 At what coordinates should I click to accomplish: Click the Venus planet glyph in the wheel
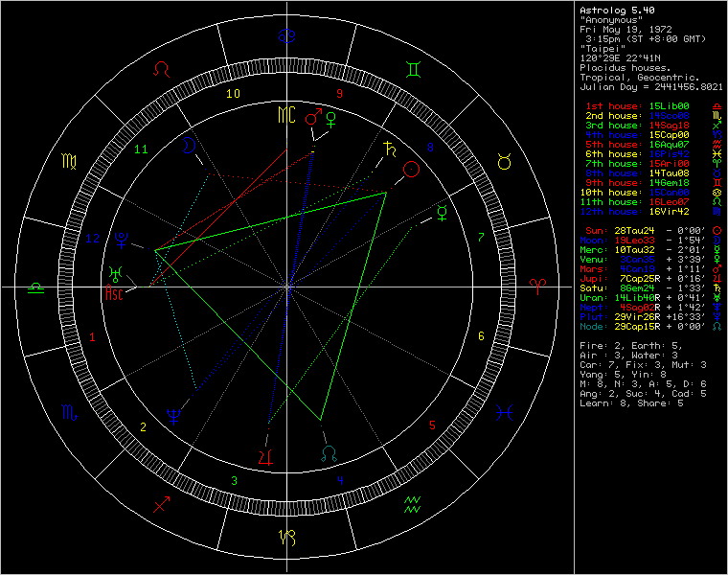pyautogui.click(x=331, y=120)
